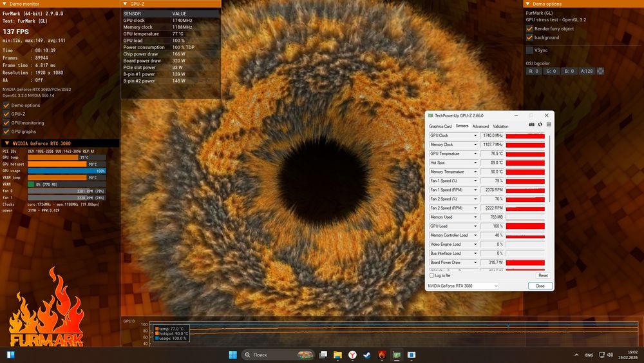Click 8-pin #2 power 148 W row

171,81
